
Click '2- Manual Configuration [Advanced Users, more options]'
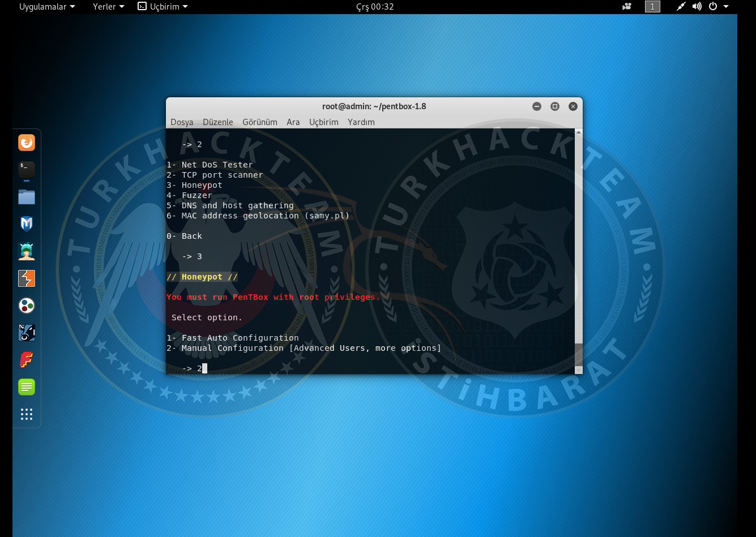[304, 348]
